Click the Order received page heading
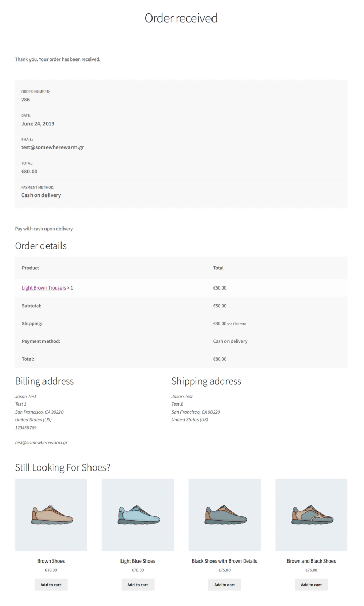This screenshot has width=364, height=606. coord(181,18)
